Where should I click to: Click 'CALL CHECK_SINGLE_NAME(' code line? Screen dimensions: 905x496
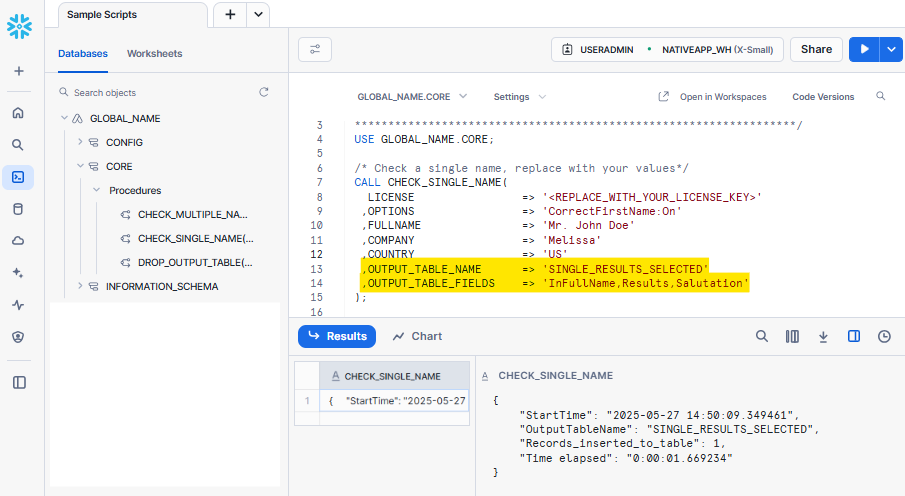point(431,182)
